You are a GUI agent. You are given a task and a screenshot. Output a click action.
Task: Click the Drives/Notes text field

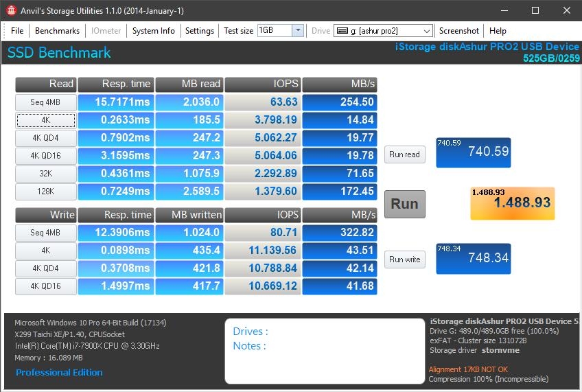pos(325,351)
